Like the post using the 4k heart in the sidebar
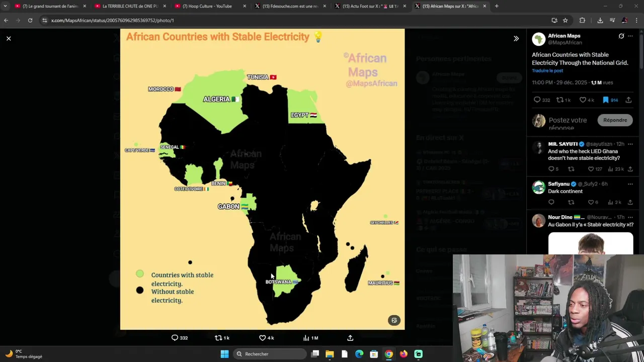Image resolution: width=644 pixels, height=362 pixels. coord(583,100)
